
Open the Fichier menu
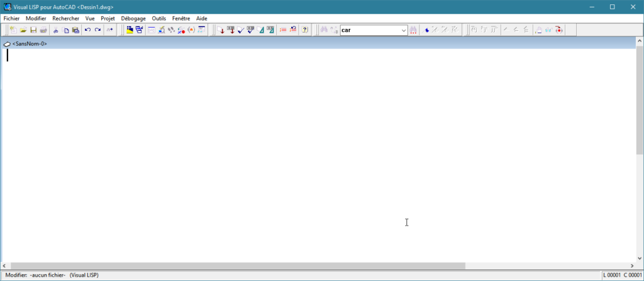coord(11,18)
